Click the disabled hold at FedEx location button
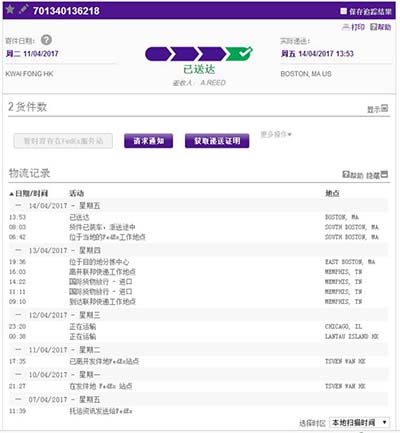Viewport: 400px width, 433px height. tap(63, 141)
